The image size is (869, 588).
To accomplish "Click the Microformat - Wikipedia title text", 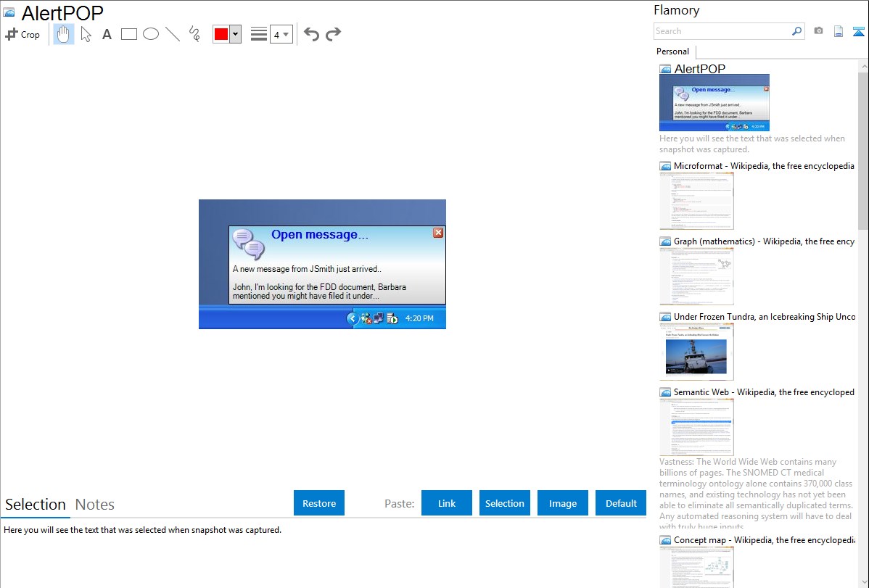I will coord(764,166).
